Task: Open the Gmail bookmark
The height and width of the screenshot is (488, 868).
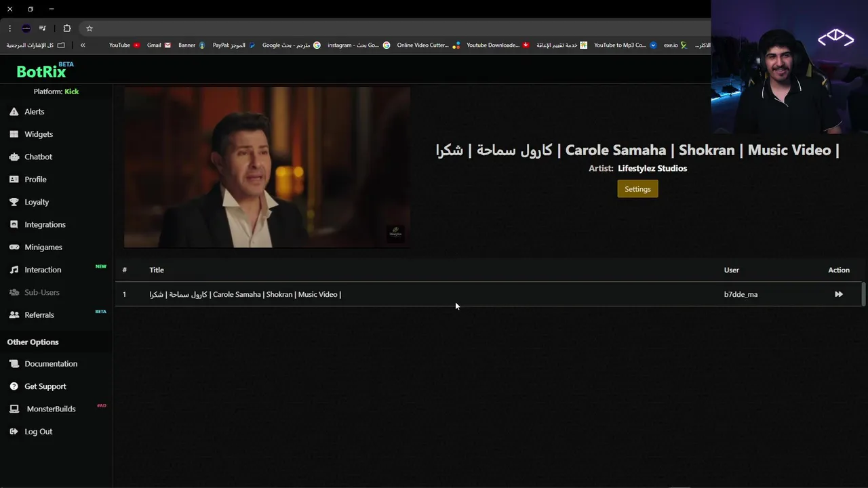Action: 159,45
